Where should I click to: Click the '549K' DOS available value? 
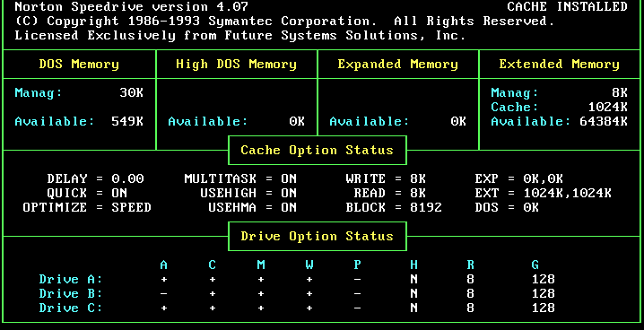pyautogui.click(x=127, y=121)
